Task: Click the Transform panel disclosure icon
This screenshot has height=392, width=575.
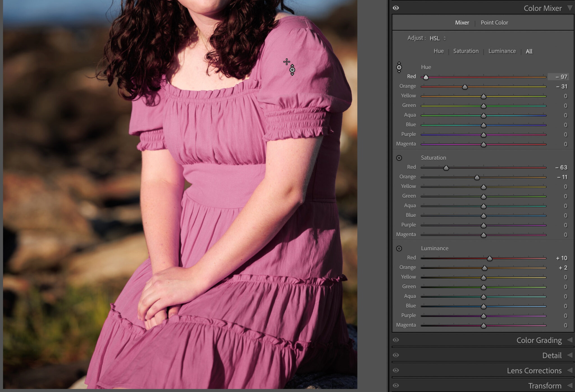Action: pyautogui.click(x=570, y=385)
